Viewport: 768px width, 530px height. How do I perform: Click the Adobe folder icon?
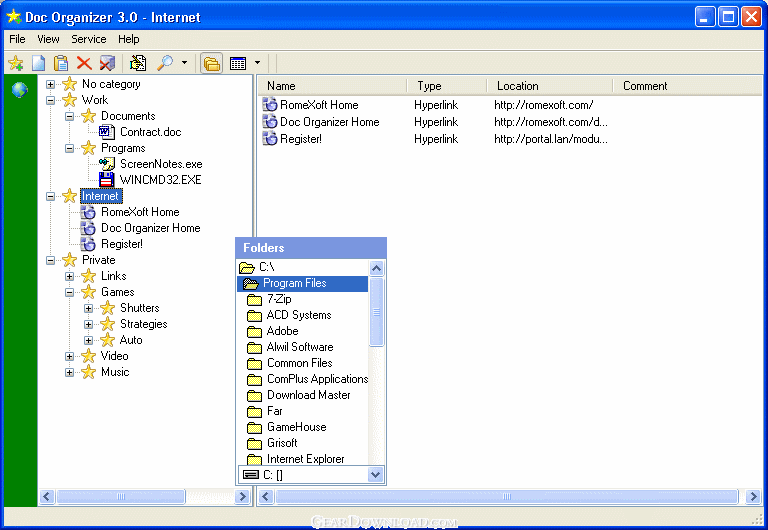click(254, 331)
